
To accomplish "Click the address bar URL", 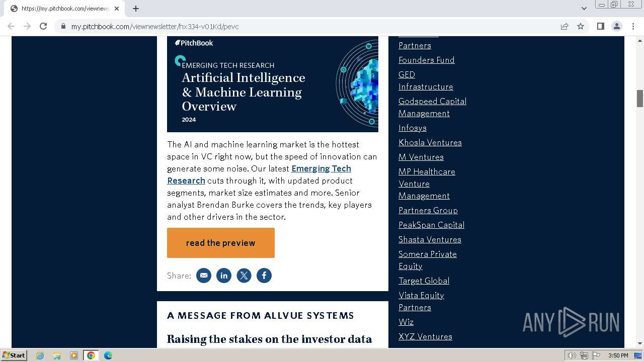I will (x=155, y=27).
